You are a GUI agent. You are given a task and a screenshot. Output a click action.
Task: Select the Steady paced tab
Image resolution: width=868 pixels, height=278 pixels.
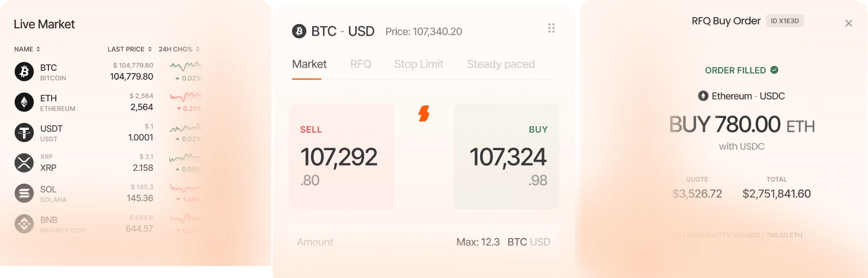point(500,64)
